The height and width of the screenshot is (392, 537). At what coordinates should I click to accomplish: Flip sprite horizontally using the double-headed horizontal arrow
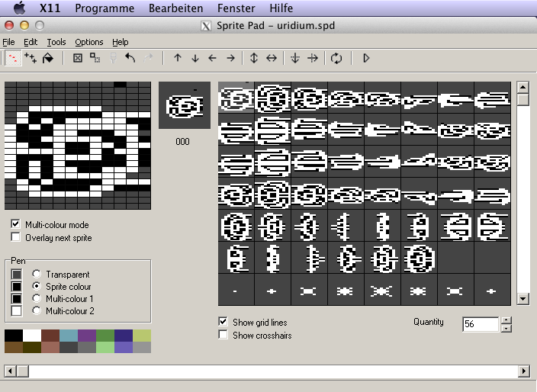272,58
